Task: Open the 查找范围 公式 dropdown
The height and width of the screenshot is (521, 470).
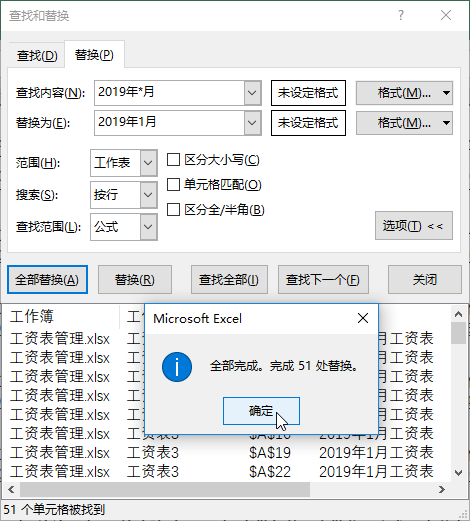Action: 148,227
